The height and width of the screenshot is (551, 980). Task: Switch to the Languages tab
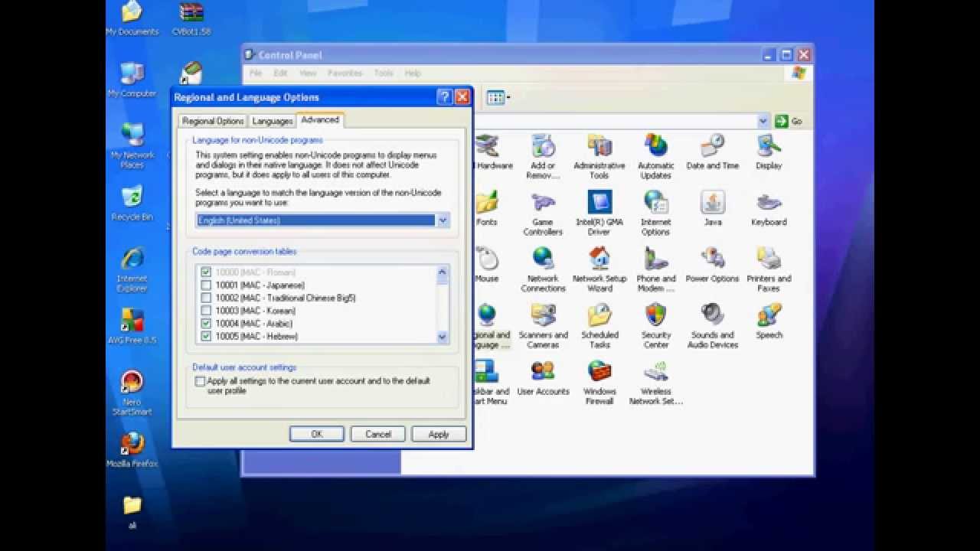coord(272,121)
